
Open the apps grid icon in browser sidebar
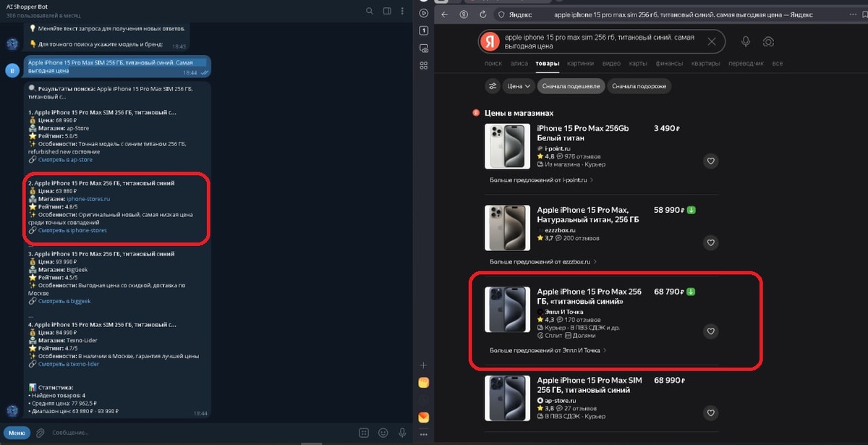coord(424,67)
